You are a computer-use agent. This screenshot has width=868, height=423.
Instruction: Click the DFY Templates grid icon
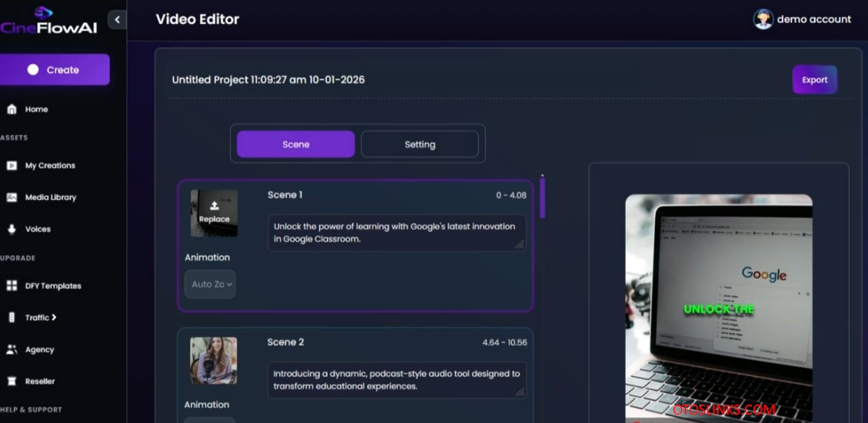tap(12, 285)
